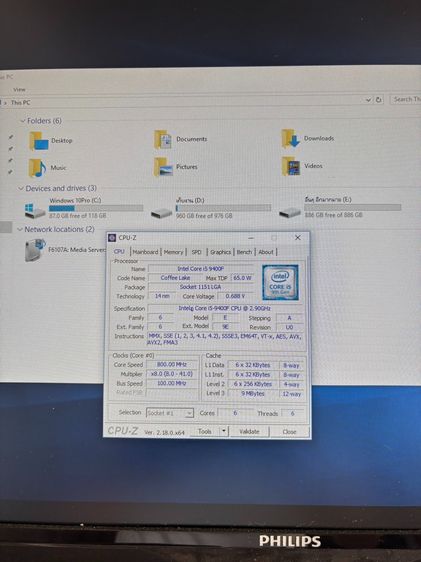Click the D: drive usage bar
Image resolution: width=421 pixels, height=562 pixels.
pyautogui.click(x=223, y=208)
